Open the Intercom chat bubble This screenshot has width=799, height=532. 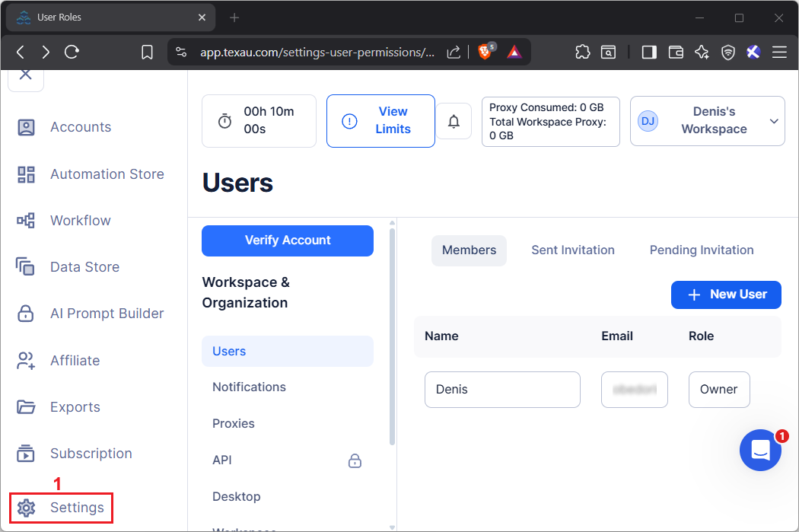point(760,450)
